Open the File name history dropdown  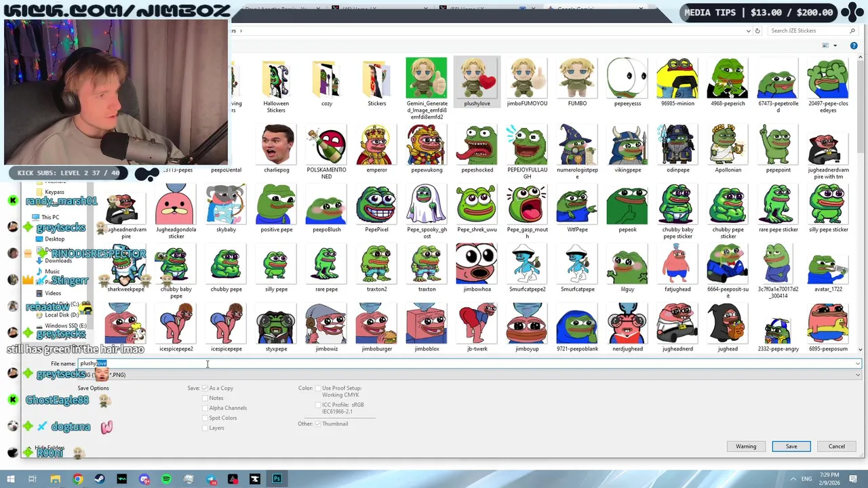858,364
